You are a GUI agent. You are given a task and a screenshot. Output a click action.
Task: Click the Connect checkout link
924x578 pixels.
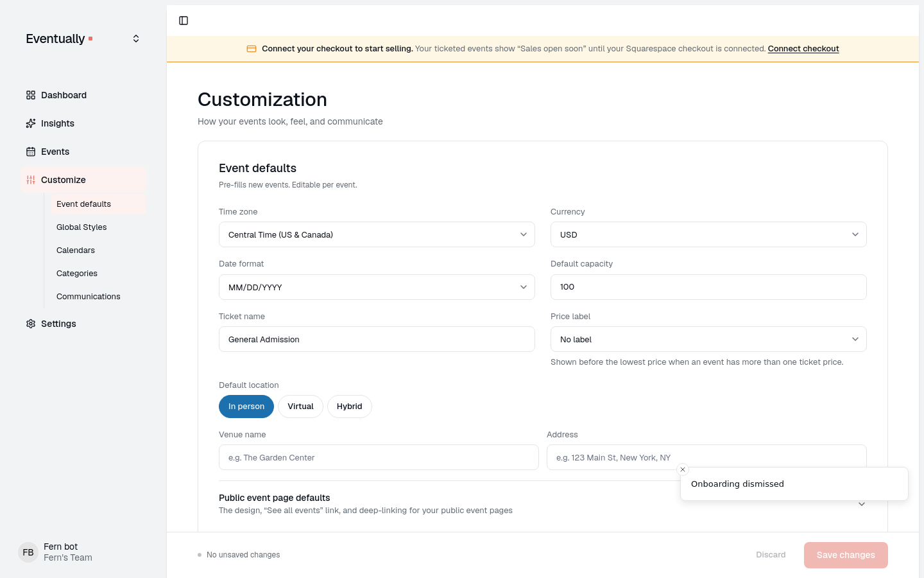[x=803, y=49]
